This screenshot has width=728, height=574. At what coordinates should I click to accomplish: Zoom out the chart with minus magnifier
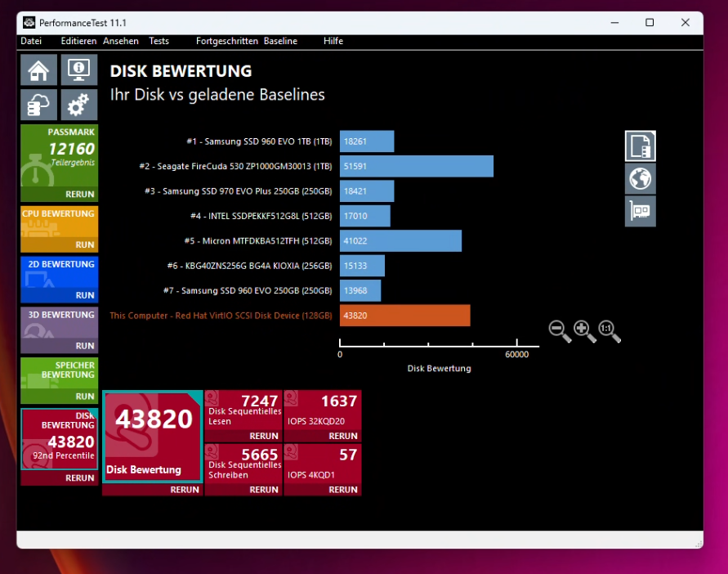[x=560, y=331]
